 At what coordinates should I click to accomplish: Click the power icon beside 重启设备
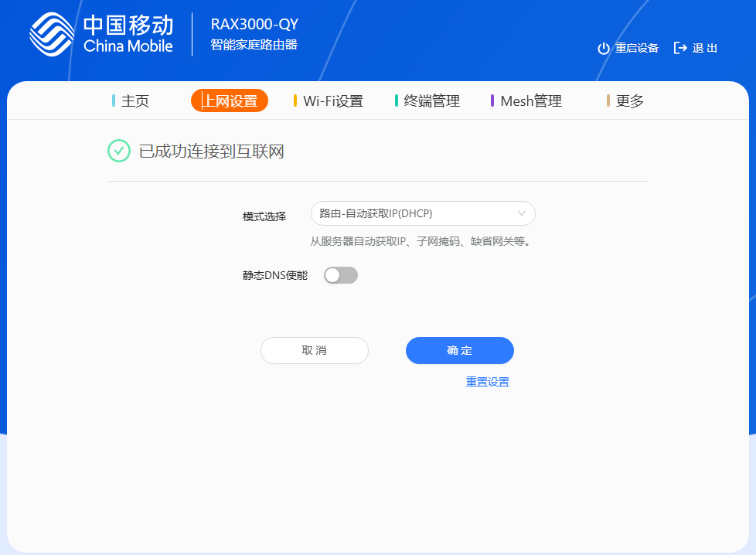604,48
